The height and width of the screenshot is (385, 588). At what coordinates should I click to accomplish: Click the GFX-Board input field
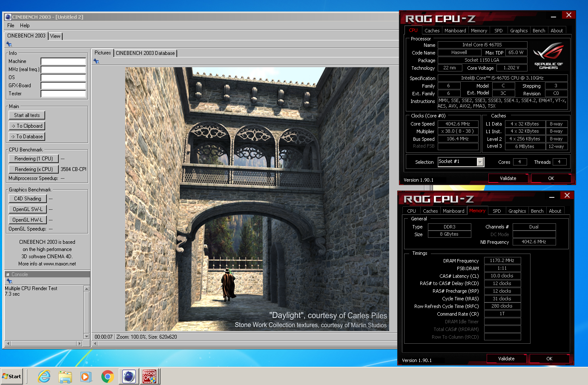63,86
